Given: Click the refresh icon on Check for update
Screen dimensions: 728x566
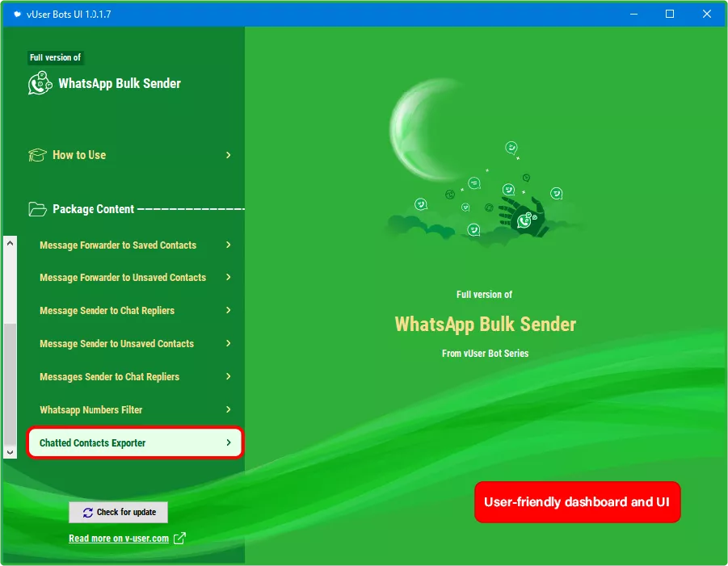Looking at the screenshot, I should coord(88,512).
